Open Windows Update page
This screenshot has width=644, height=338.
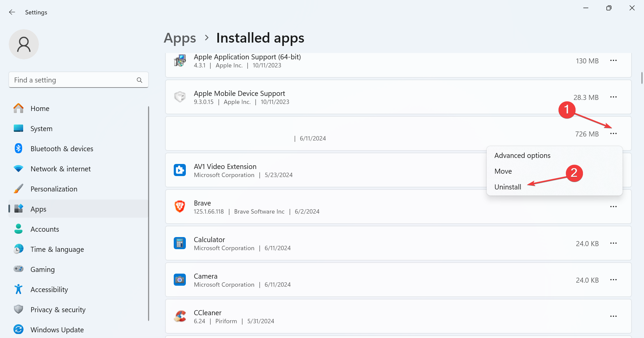(x=78, y=330)
